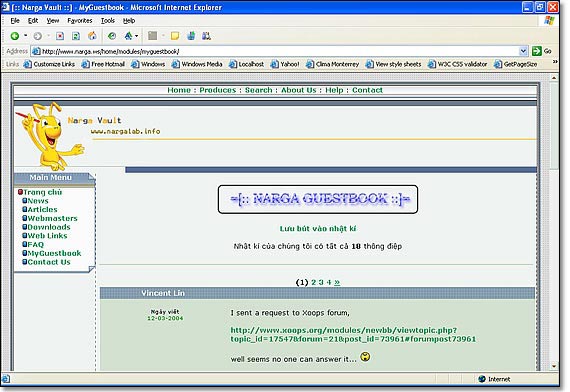Viewport: 570px width, 392px height.
Task: Click the yellow ant mascot logo
Action: (x=49, y=136)
